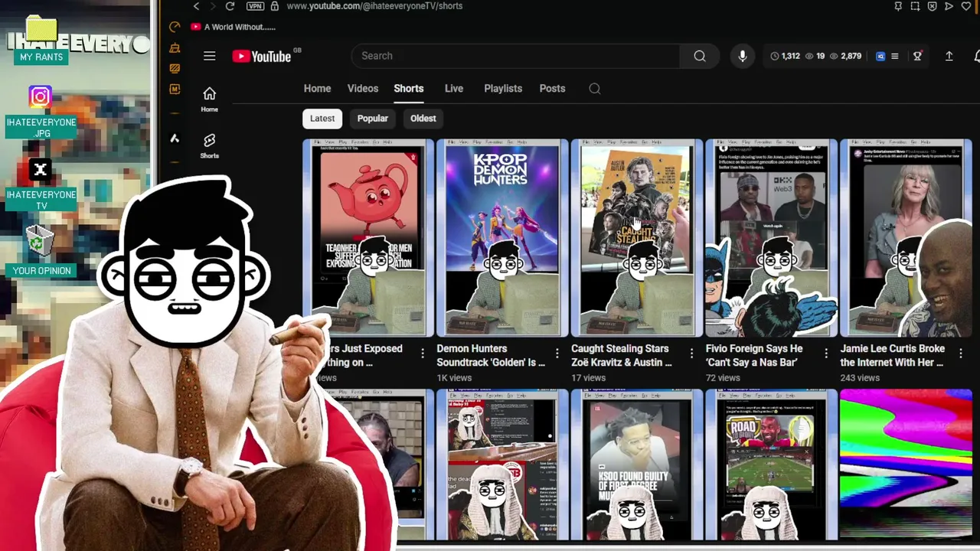
Task: Open three-dot menu for Demon Hunters Short
Action: (x=557, y=353)
